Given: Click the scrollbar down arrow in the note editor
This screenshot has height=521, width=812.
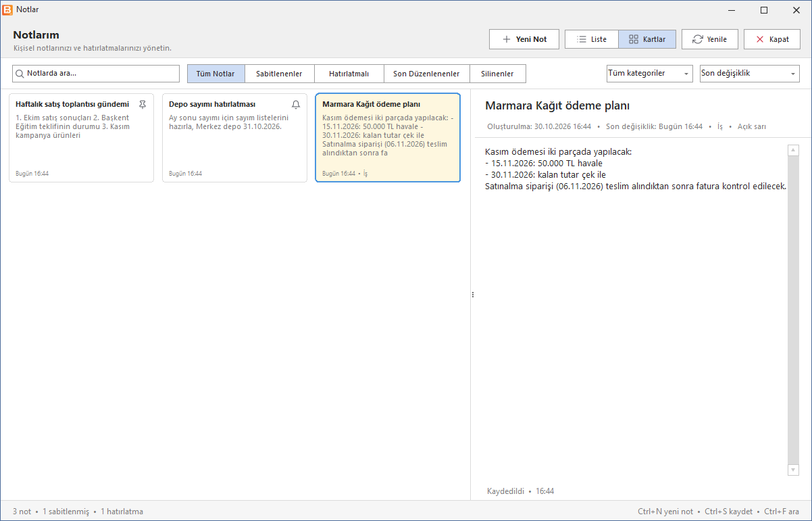Looking at the screenshot, I should click(793, 470).
